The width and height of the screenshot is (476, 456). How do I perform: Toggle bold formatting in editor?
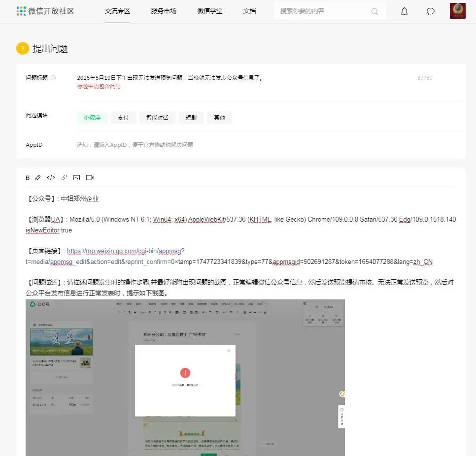[28, 178]
